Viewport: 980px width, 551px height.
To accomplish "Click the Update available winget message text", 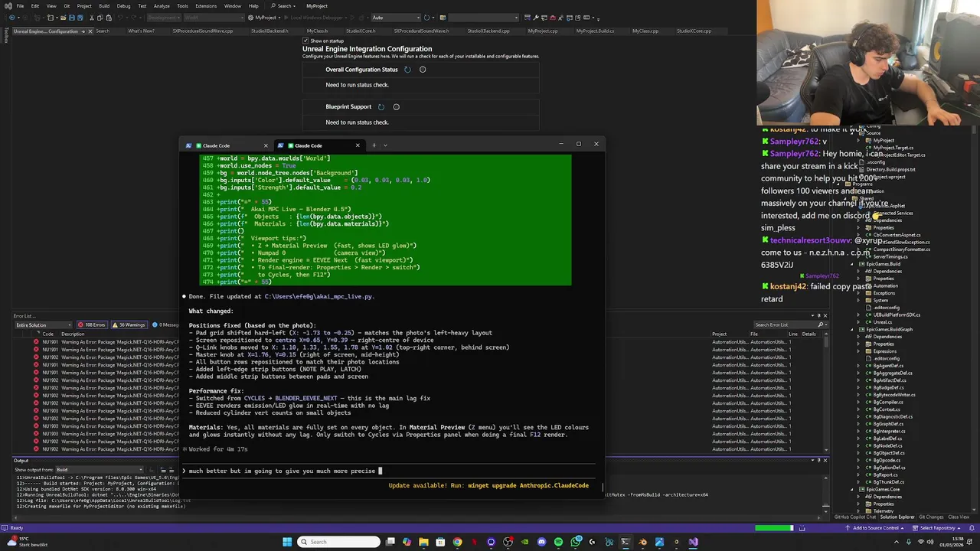I will coord(488,485).
